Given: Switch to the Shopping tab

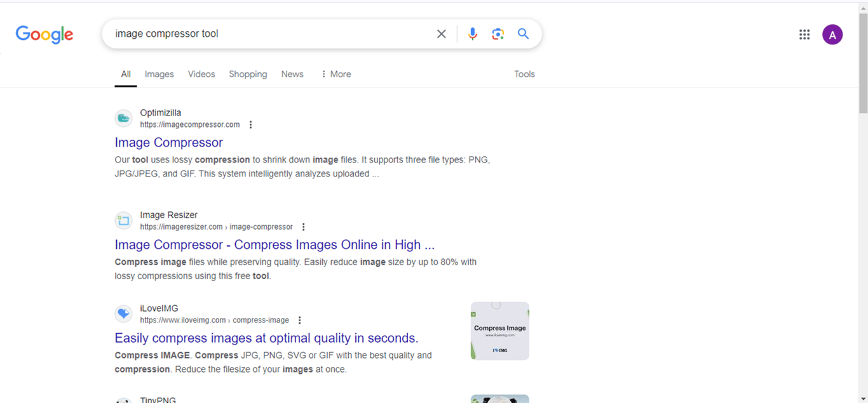Looking at the screenshot, I should click(248, 74).
